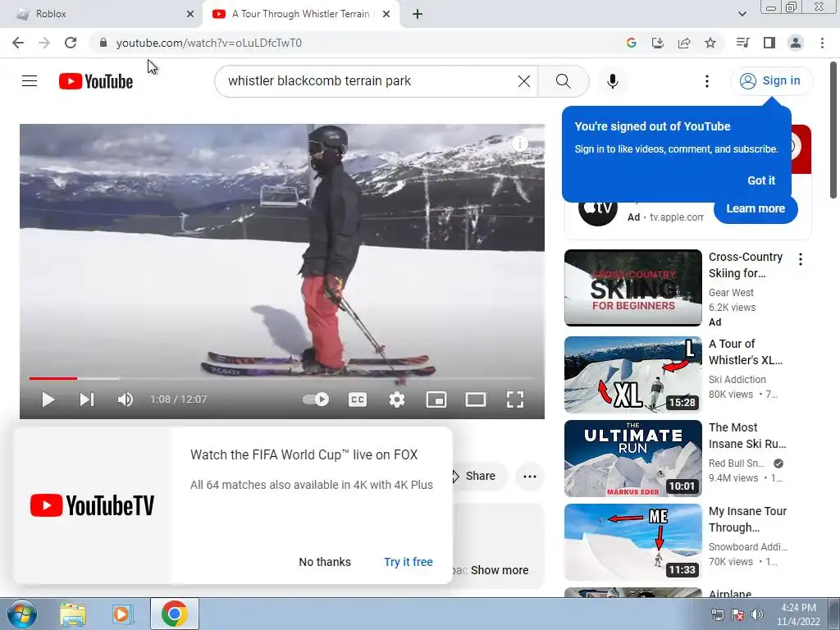Click the Gear West channel name

(x=731, y=293)
